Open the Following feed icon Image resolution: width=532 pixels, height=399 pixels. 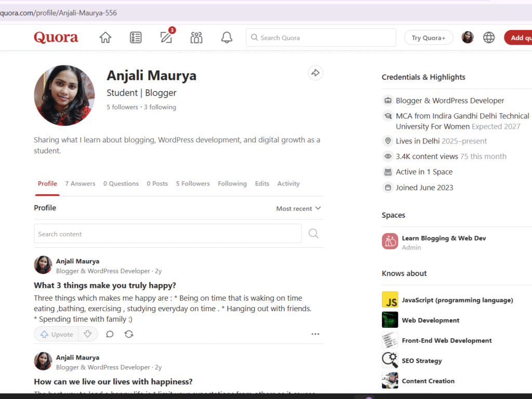coord(136,37)
